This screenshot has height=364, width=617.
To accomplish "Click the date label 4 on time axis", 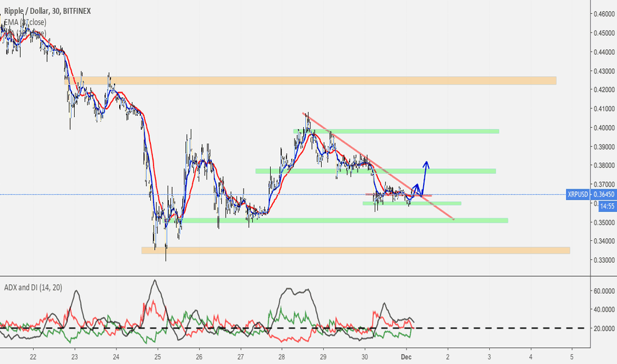I will [x=531, y=357].
